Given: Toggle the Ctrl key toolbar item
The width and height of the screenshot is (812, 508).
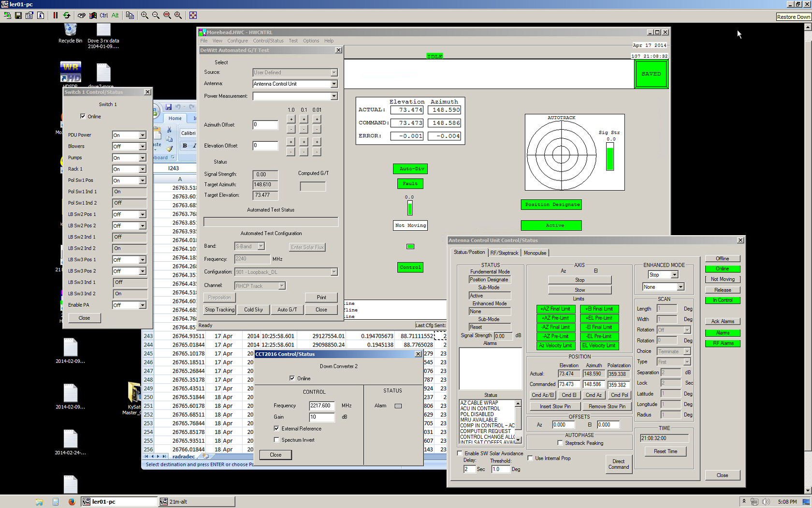Looking at the screenshot, I should [104, 15].
